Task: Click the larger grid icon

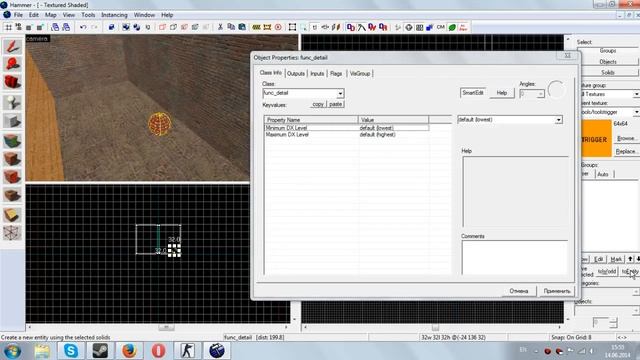Action: (x=40, y=27)
